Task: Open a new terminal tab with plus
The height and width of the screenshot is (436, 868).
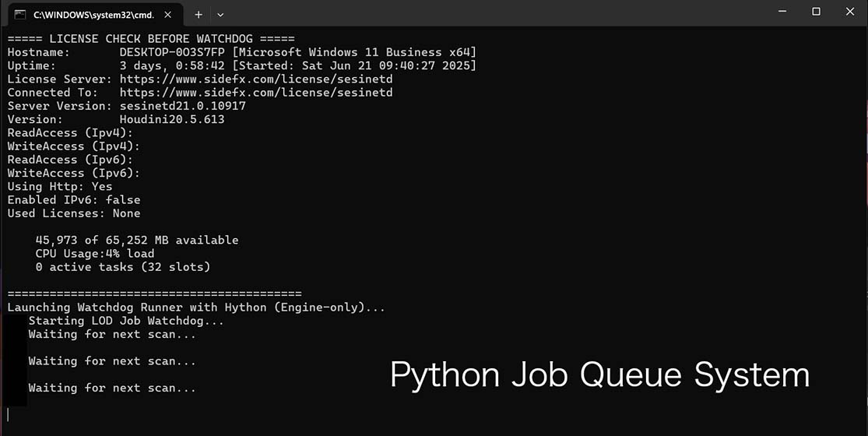Action: (199, 14)
